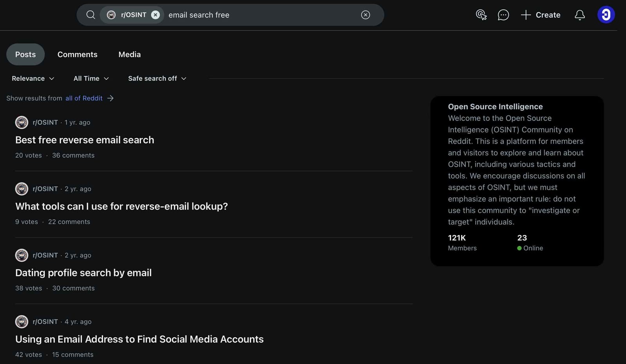Open the Best free reverse email search post
Image resolution: width=626 pixels, height=364 pixels.
pyautogui.click(x=85, y=140)
